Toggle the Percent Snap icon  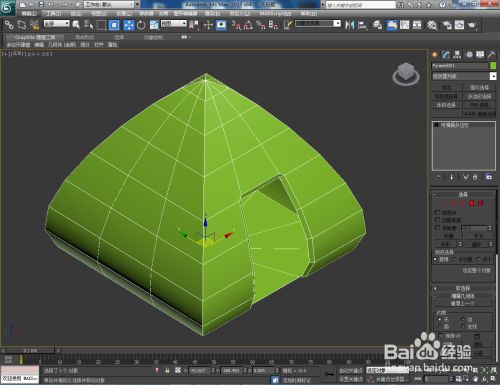261,25
